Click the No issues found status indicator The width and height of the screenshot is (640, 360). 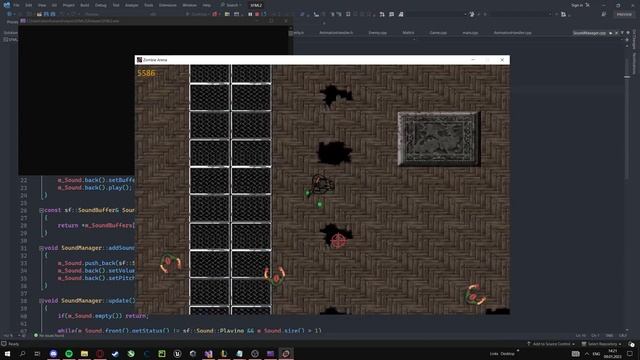coord(49,336)
